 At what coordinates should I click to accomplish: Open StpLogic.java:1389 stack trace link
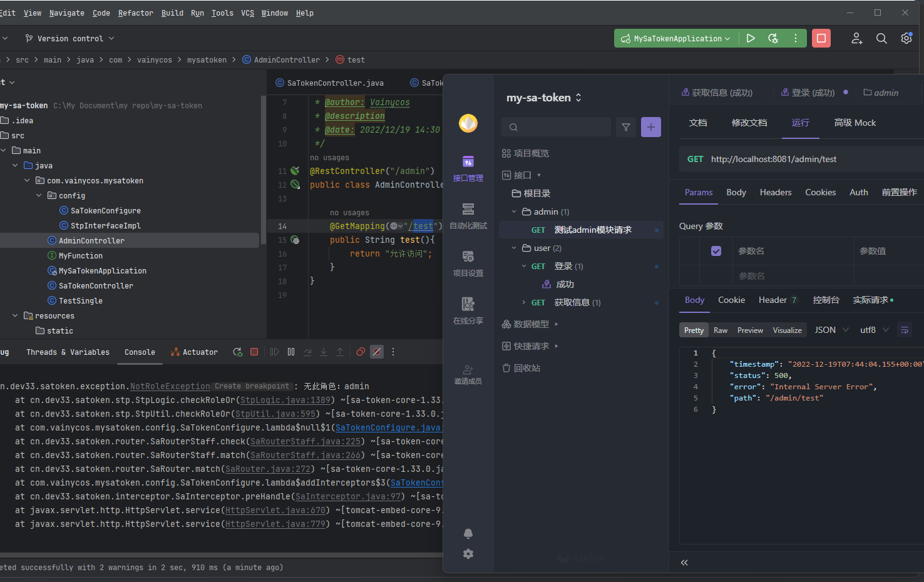285,400
